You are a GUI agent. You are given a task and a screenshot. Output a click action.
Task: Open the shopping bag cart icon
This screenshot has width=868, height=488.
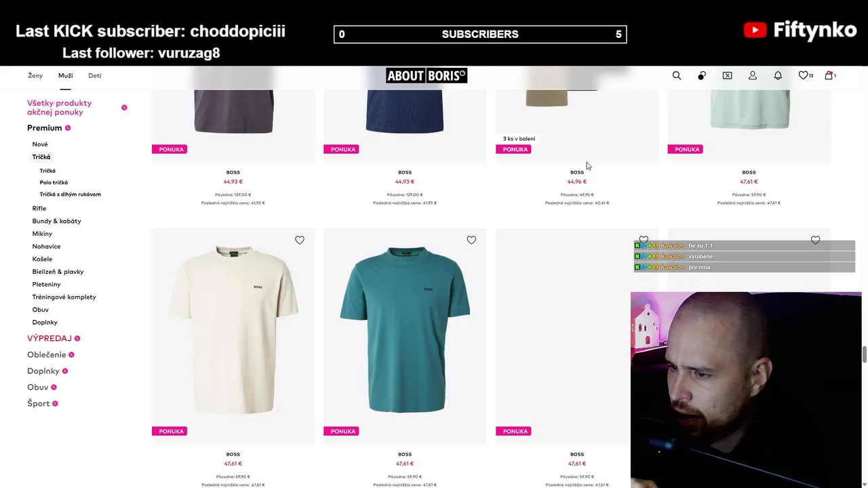(x=829, y=76)
